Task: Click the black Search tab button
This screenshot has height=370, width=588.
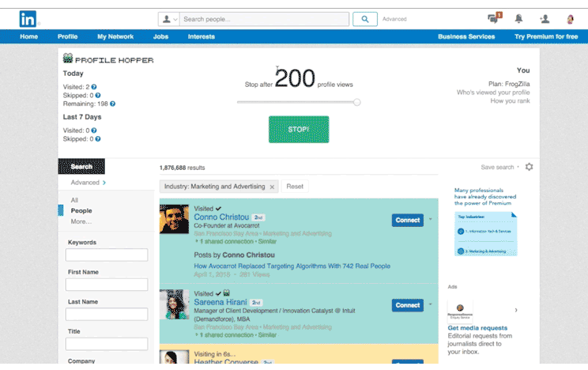Action: click(x=81, y=166)
